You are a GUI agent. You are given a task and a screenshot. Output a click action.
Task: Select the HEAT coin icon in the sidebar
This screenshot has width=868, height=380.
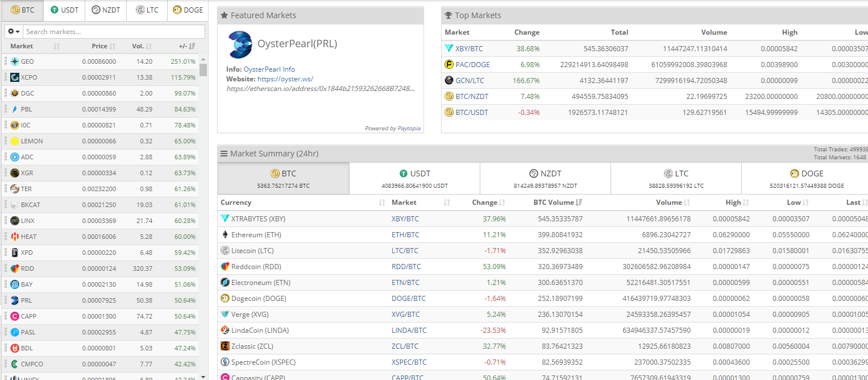(15, 237)
